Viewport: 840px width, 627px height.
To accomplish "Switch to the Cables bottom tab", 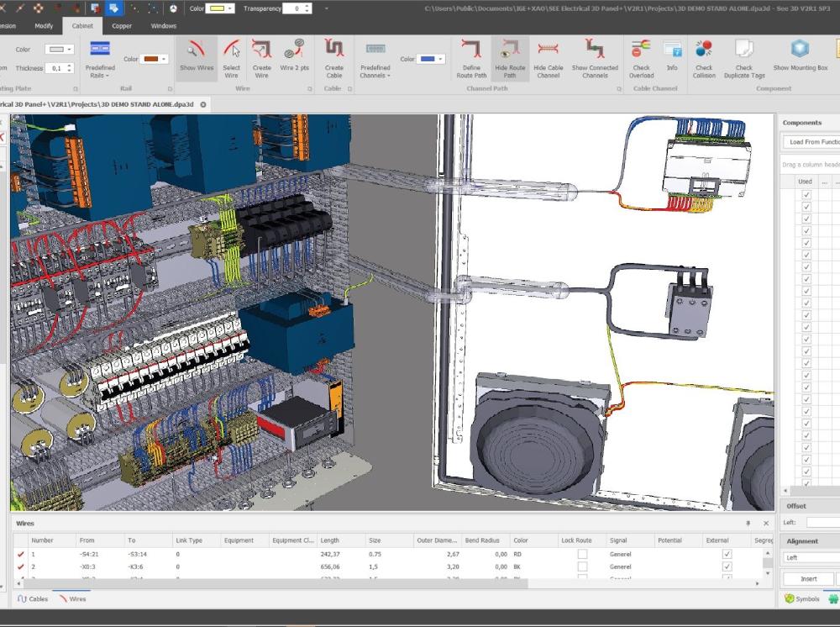I will tap(33, 598).
